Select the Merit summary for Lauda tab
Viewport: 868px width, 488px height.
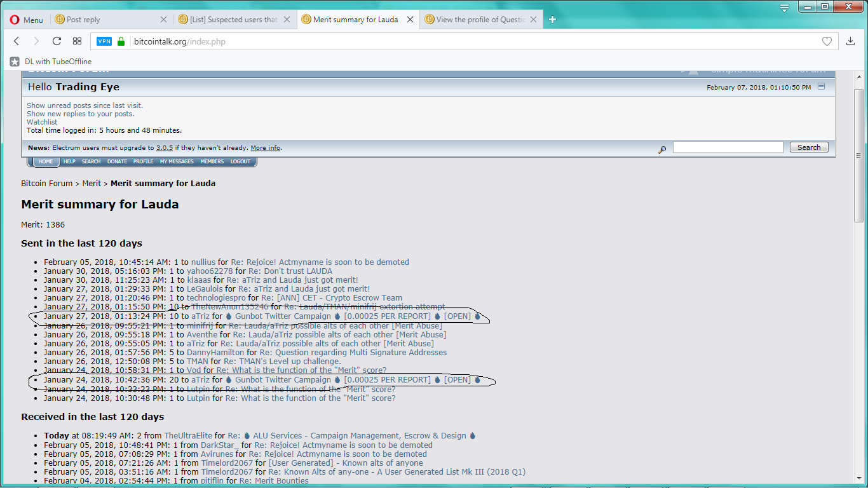tap(357, 20)
